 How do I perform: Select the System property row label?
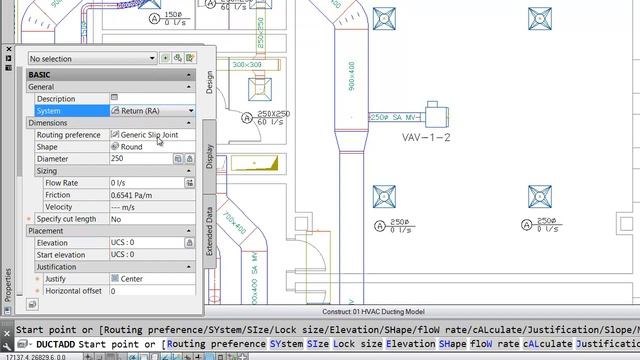72,111
